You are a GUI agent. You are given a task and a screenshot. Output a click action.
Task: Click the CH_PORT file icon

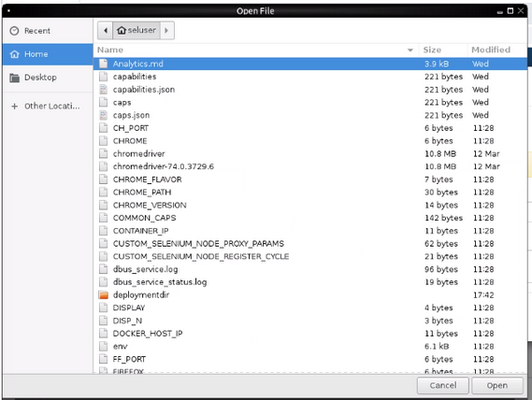104,128
